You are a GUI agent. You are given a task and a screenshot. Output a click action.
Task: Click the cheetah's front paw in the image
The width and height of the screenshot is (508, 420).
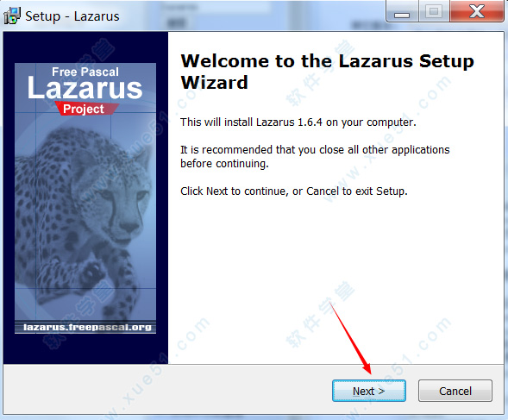pyautogui.click(x=93, y=273)
